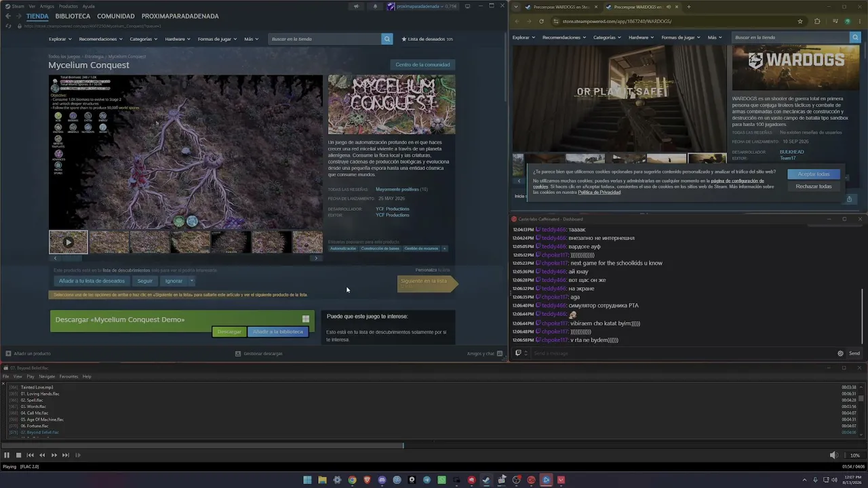Expand Hardware menu in Steam client

click(x=178, y=39)
